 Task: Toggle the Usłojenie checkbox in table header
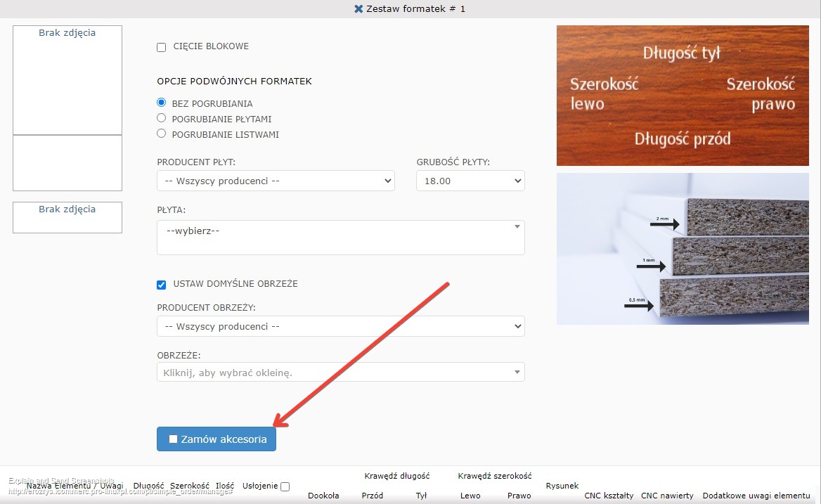[x=285, y=486]
